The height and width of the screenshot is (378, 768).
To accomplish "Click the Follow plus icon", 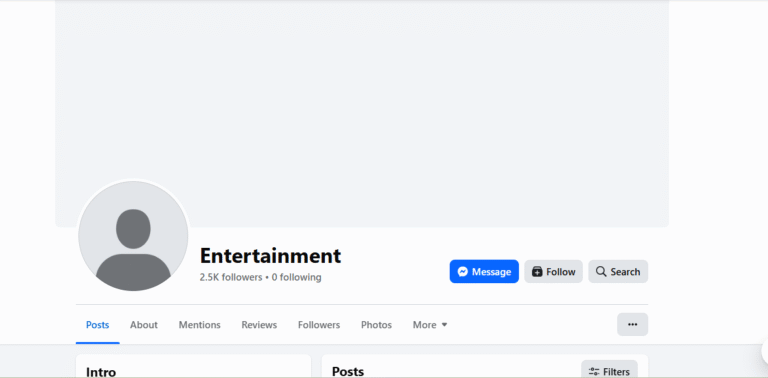I will [x=537, y=272].
